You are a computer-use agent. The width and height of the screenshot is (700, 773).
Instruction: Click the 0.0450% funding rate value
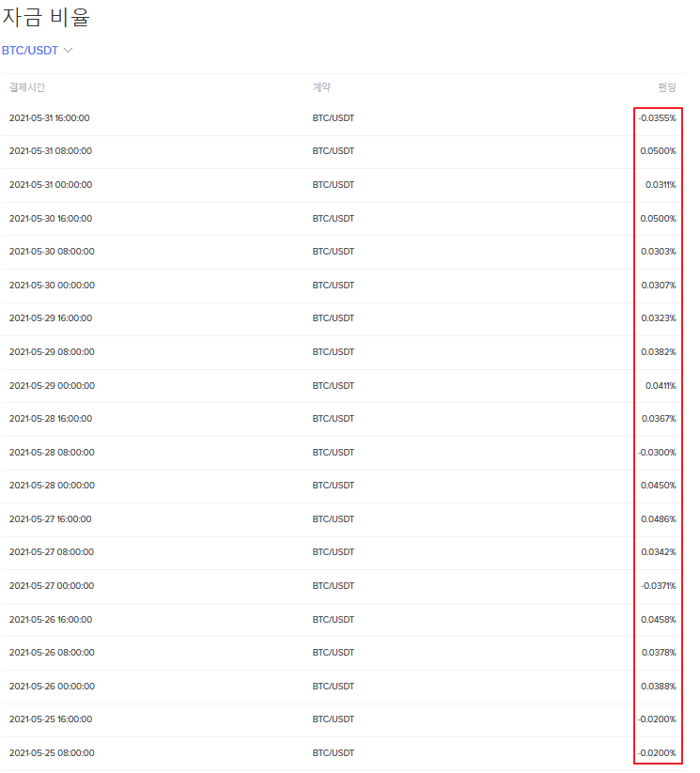point(659,485)
